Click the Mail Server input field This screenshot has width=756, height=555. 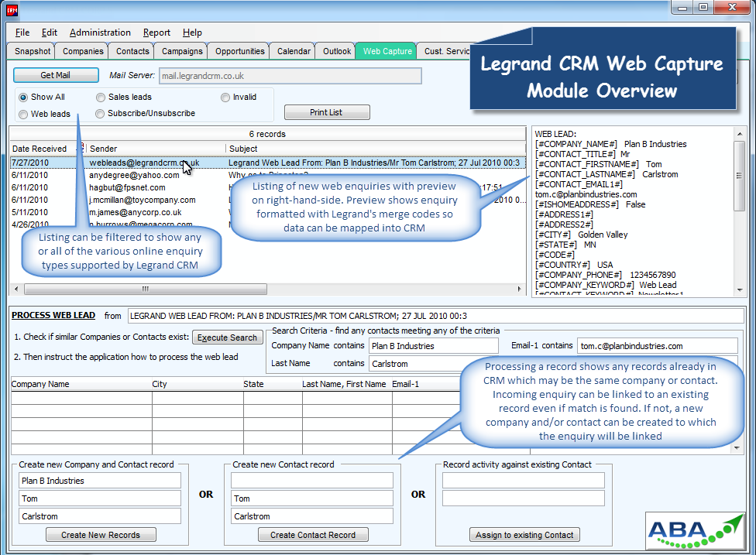click(x=290, y=76)
